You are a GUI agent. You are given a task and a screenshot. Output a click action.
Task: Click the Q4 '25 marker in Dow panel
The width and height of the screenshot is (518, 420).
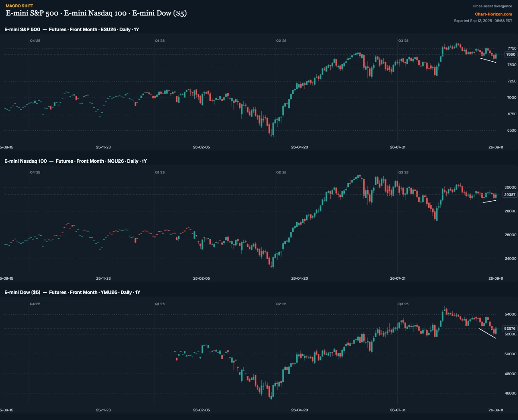pyautogui.click(x=35, y=304)
